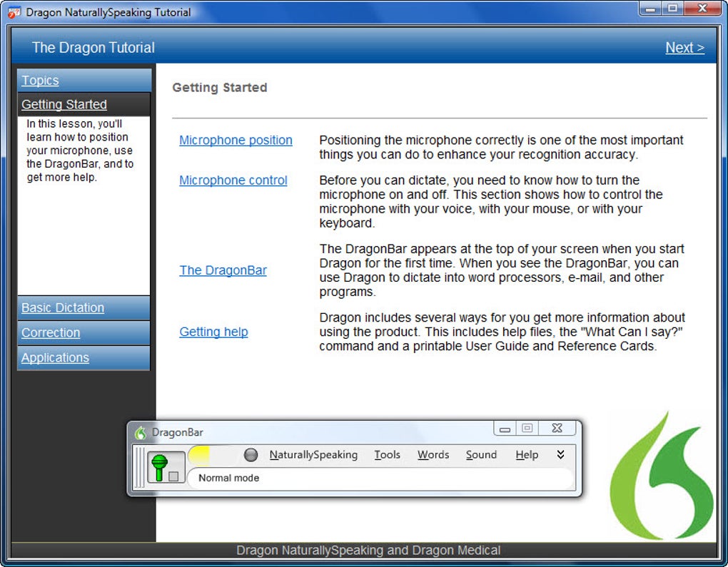
Task: Minimize the DragonBar window
Action: [505, 428]
